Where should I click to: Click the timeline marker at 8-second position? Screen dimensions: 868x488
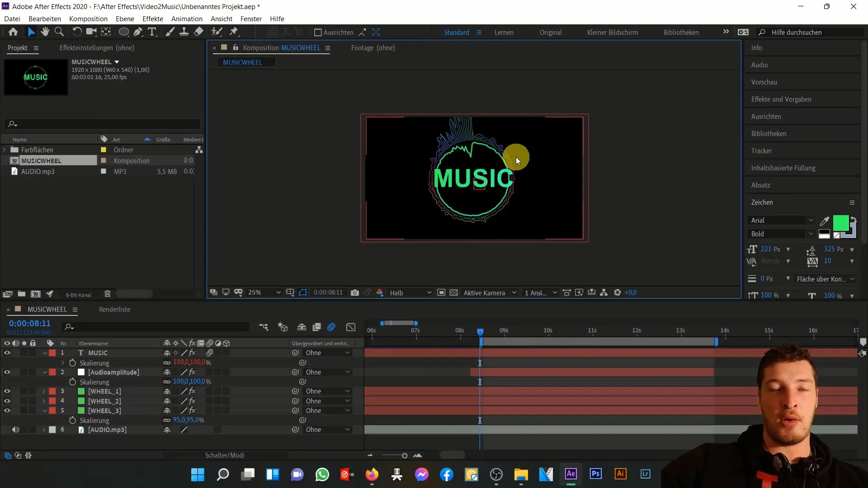460,331
